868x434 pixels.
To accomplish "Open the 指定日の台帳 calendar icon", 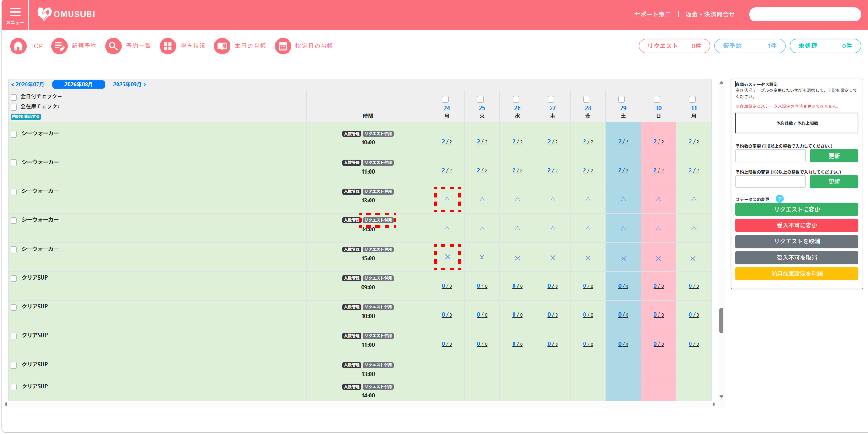I will (x=283, y=46).
